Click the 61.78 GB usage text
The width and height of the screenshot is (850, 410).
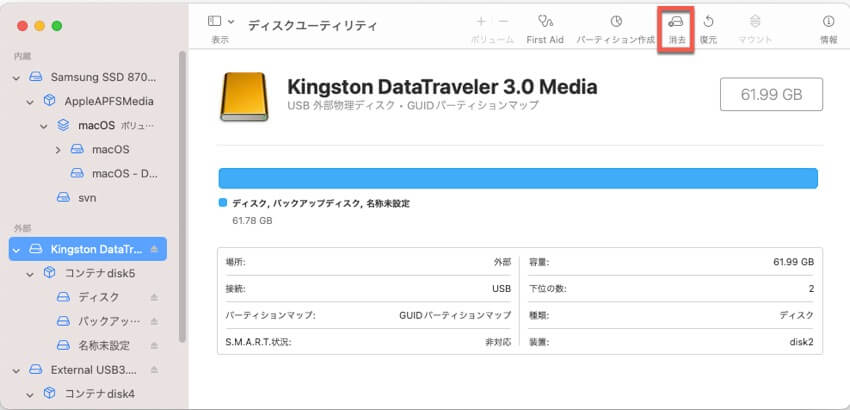pos(252,221)
